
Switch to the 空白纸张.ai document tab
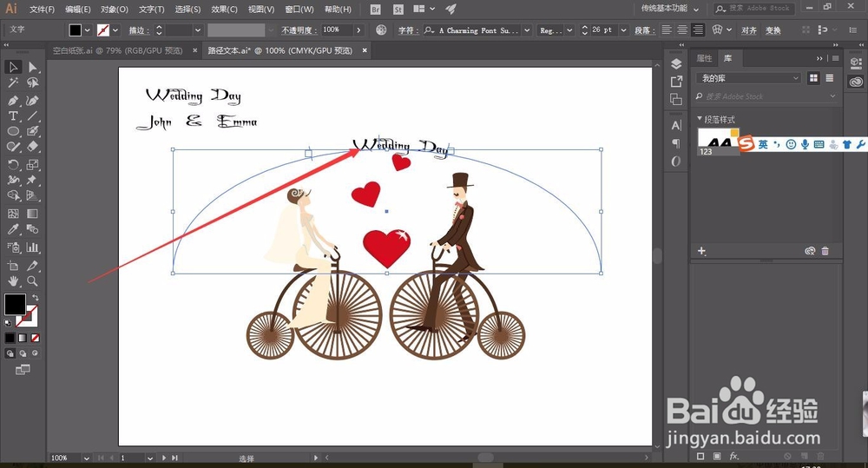click(x=117, y=50)
